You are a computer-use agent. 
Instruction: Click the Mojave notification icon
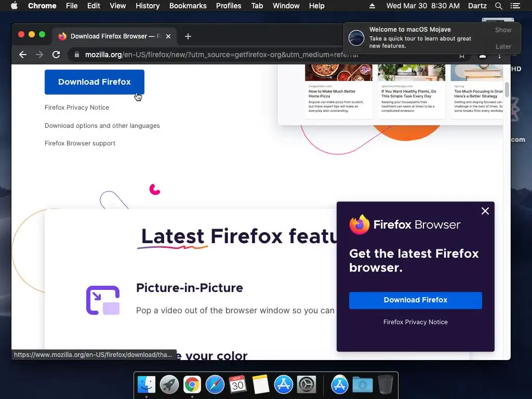pos(356,37)
